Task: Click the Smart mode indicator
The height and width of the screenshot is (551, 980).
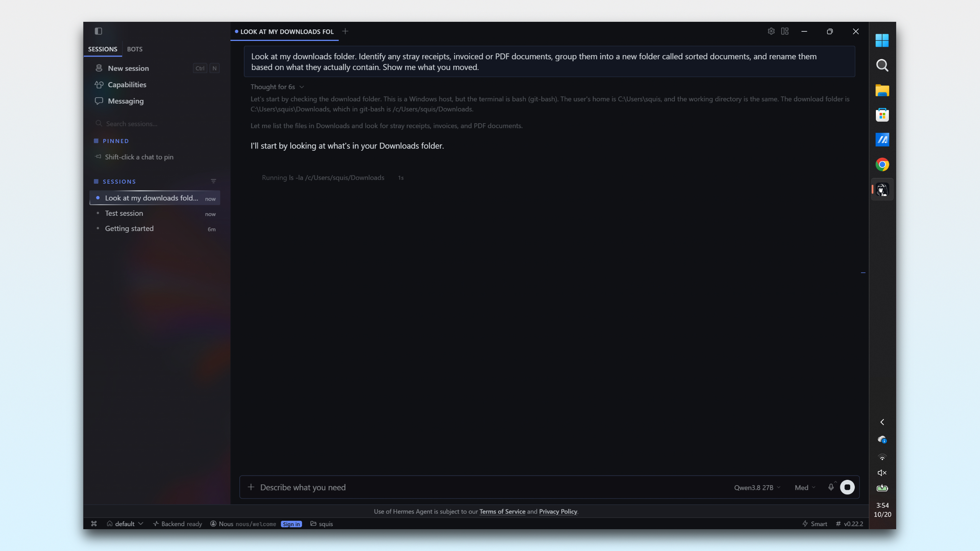Action: pos(815,524)
